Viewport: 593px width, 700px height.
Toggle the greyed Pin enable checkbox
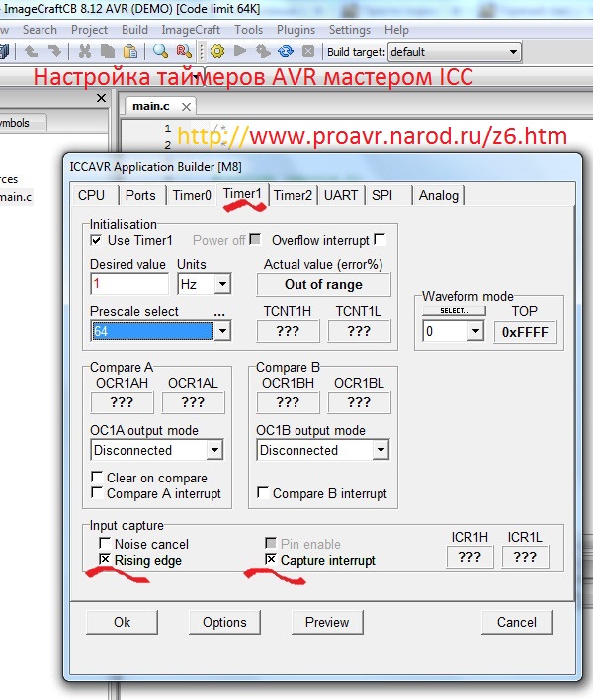tap(271, 543)
